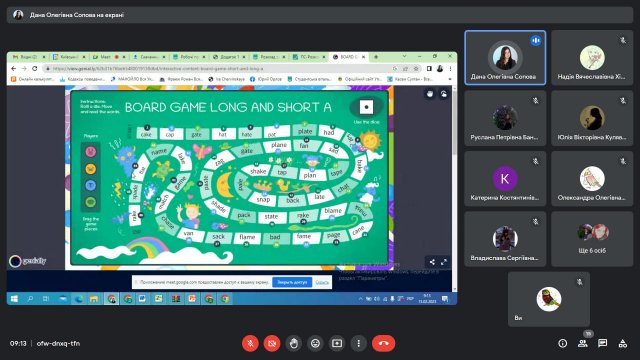The image size is (640, 360).
Task: Click the dice on the board game
Action: 366,107
